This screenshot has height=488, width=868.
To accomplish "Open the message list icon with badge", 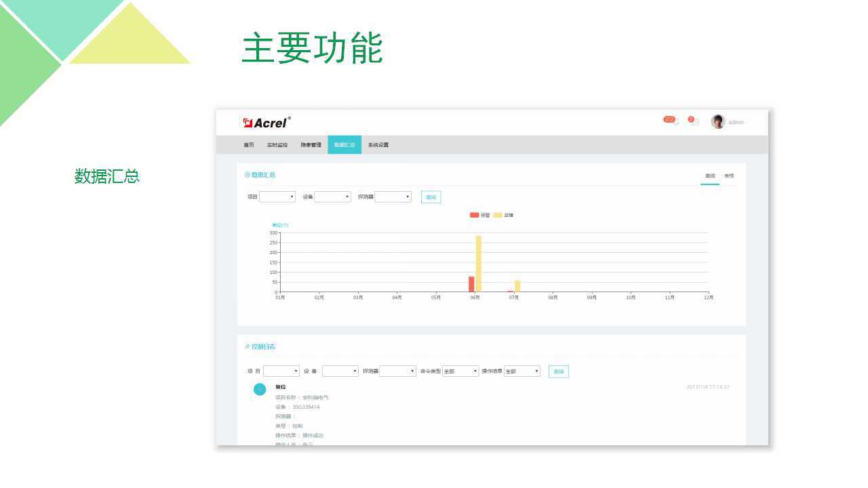I will pyautogui.click(x=694, y=121).
